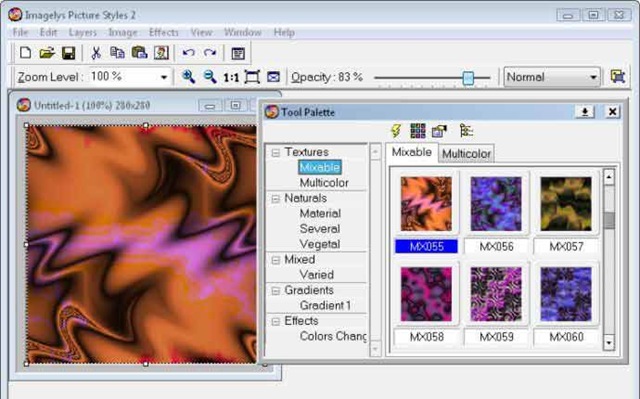The width and height of the screenshot is (640, 399).
Task: Collapse the Textures tree node
Action: 276,153
